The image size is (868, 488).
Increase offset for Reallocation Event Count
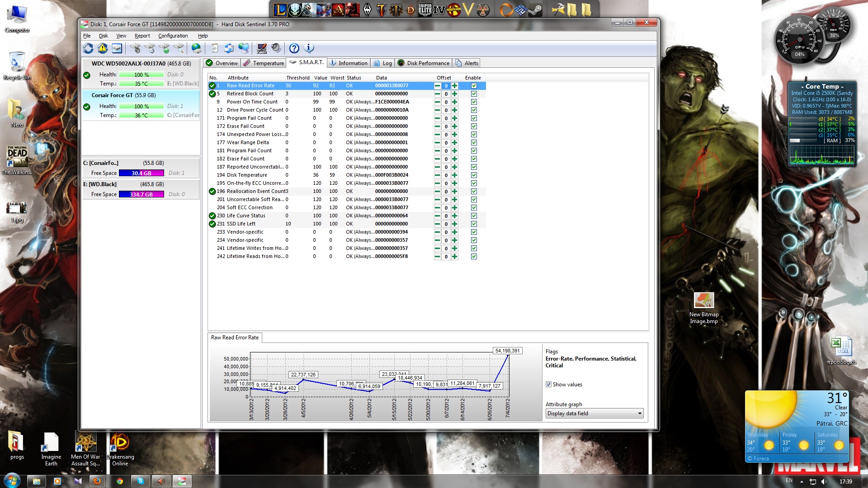(x=454, y=192)
